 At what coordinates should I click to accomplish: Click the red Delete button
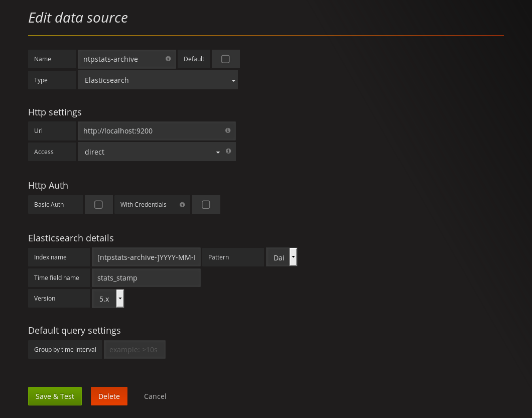109,396
